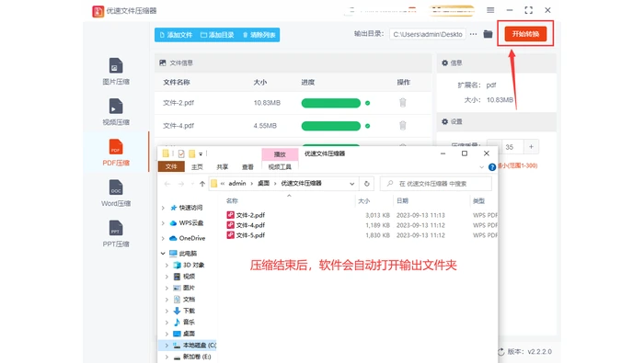Click the Explorer help question icon
Viewport: 644px width, 363px height.
click(492, 167)
